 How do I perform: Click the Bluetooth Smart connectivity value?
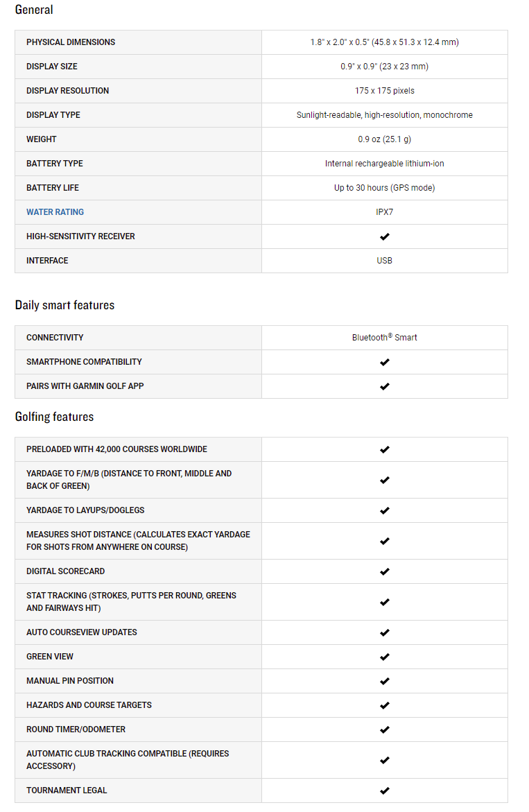pos(385,337)
